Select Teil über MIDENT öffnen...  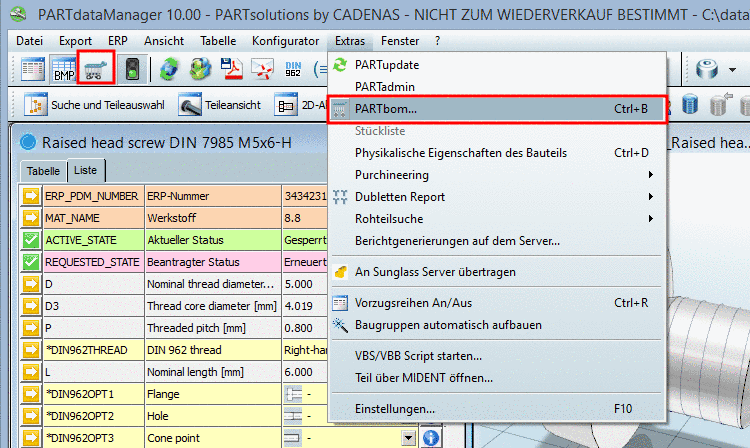pos(497,378)
